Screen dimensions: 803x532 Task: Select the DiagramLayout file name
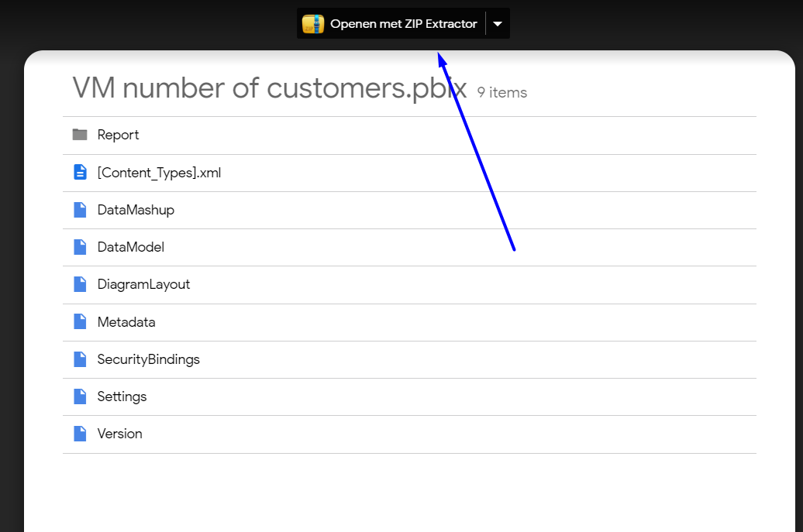[143, 284]
